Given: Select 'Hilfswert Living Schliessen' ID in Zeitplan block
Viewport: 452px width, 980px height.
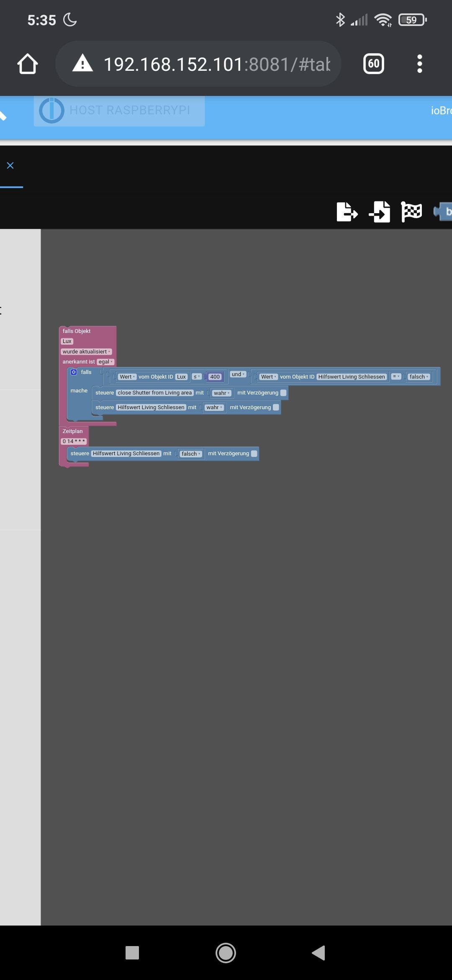Looking at the screenshot, I should (126, 454).
